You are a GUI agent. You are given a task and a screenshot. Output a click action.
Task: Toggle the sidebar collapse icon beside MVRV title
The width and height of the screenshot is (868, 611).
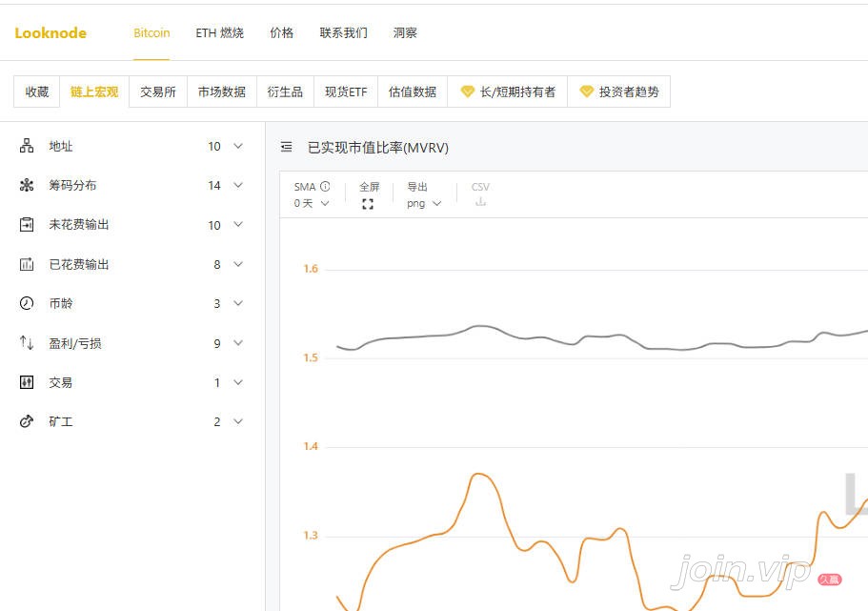pyautogui.click(x=286, y=147)
